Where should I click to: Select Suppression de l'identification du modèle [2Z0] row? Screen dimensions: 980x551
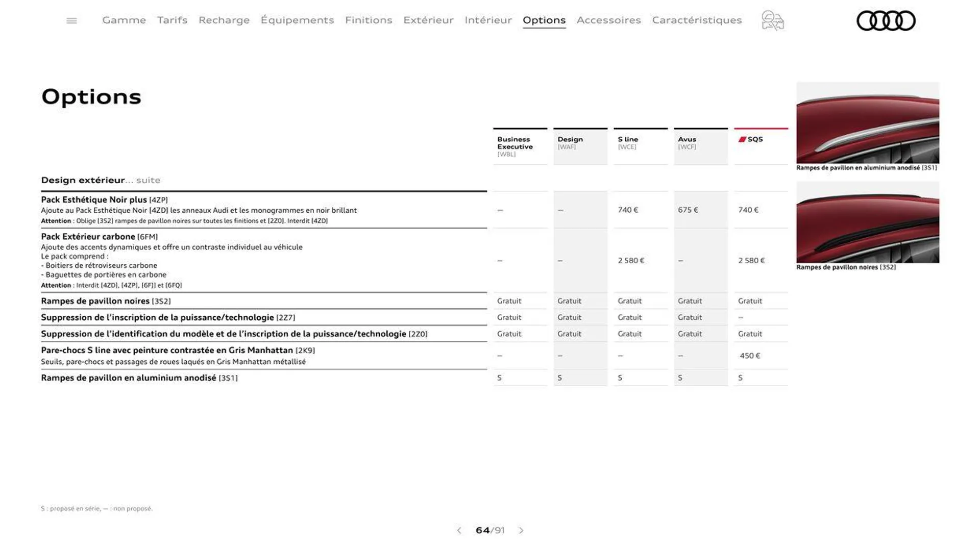(264, 334)
